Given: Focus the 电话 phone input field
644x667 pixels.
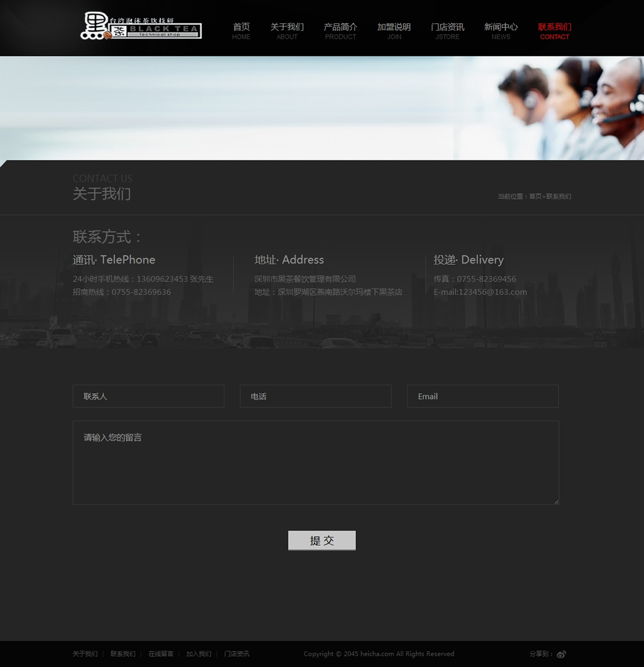Looking at the screenshot, I should tap(315, 396).
